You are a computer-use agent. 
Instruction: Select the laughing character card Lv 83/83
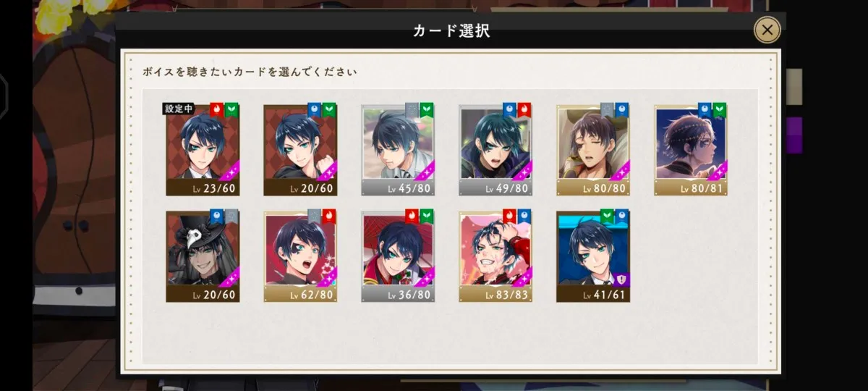coord(495,256)
